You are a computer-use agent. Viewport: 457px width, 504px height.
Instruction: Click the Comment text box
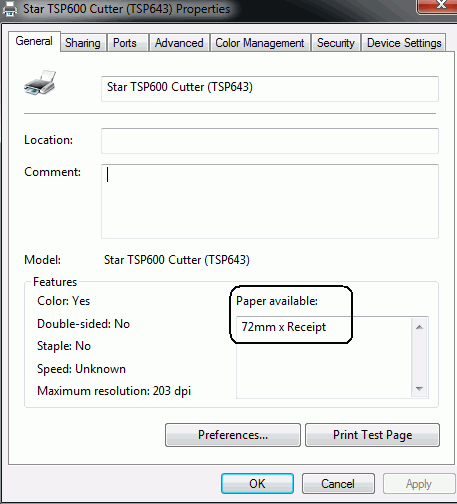tap(270, 201)
